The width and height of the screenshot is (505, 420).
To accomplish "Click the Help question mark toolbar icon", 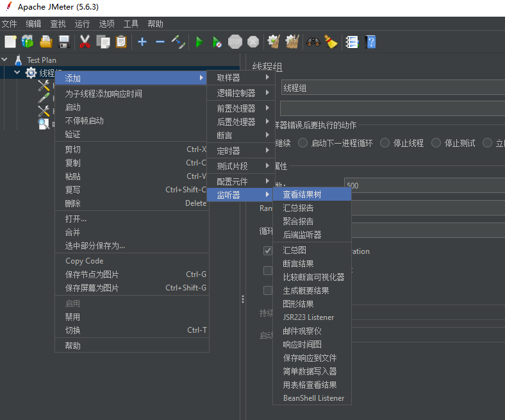I will click(370, 42).
